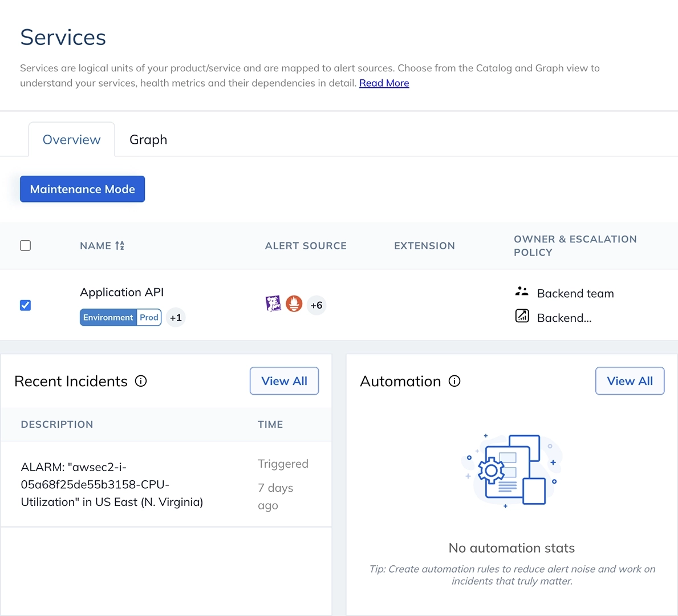Click the Prometheus alert source icon
The height and width of the screenshot is (616, 678).
pos(294,304)
